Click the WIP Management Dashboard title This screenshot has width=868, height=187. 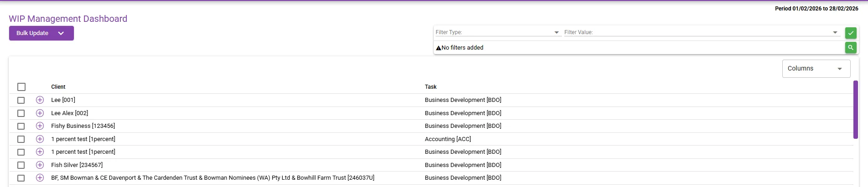pos(68,19)
